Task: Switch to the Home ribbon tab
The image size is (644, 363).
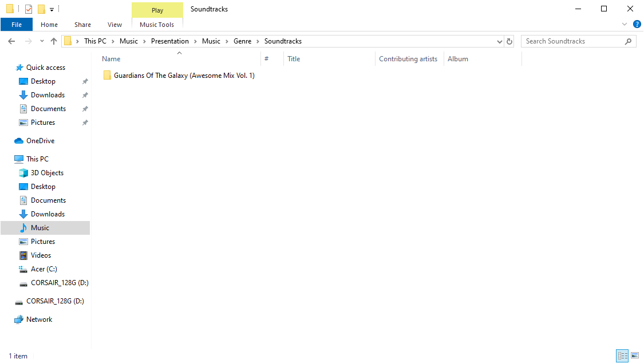Action: pyautogui.click(x=49, y=25)
